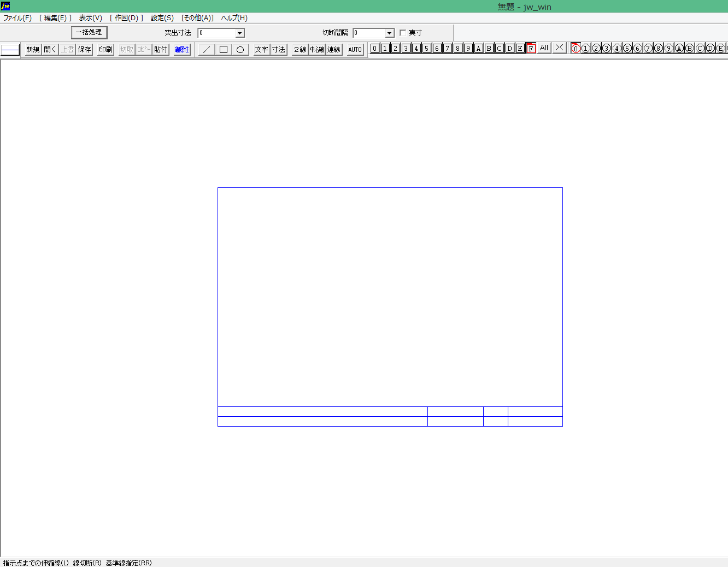
Task: Select the line drawing tool
Action: click(206, 50)
